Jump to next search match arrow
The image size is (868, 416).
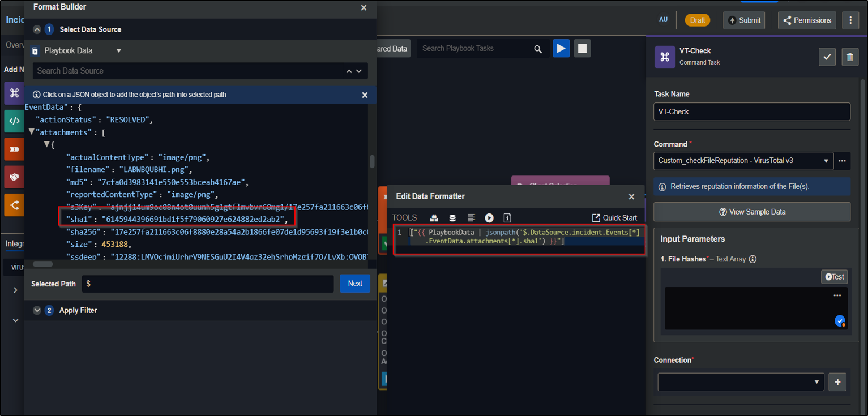click(x=359, y=71)
